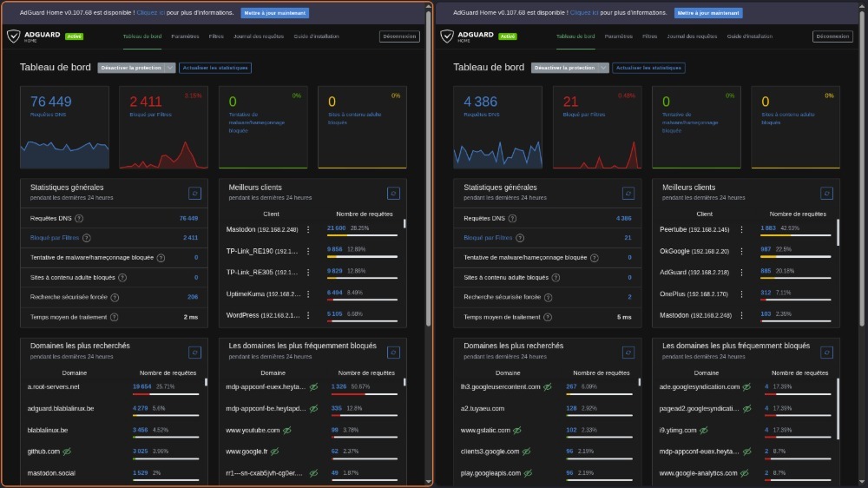Click the tracker icon next to www.youtube.com
This screenshot has height=488, width=868.
286,430
